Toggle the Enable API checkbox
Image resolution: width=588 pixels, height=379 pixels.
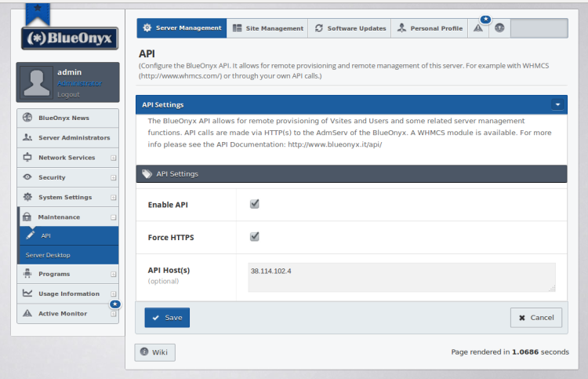point(254,204)
